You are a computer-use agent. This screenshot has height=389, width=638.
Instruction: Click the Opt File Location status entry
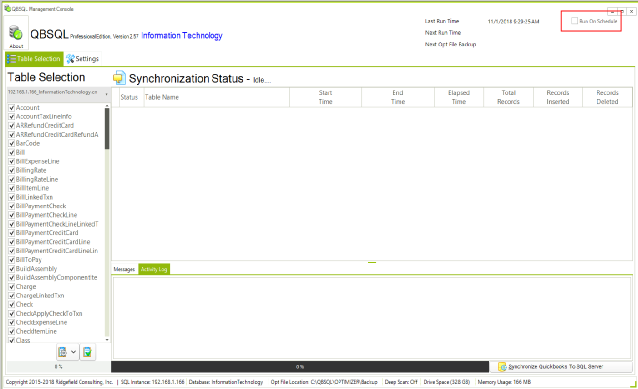pyautogui.click(x=324, y=382)
